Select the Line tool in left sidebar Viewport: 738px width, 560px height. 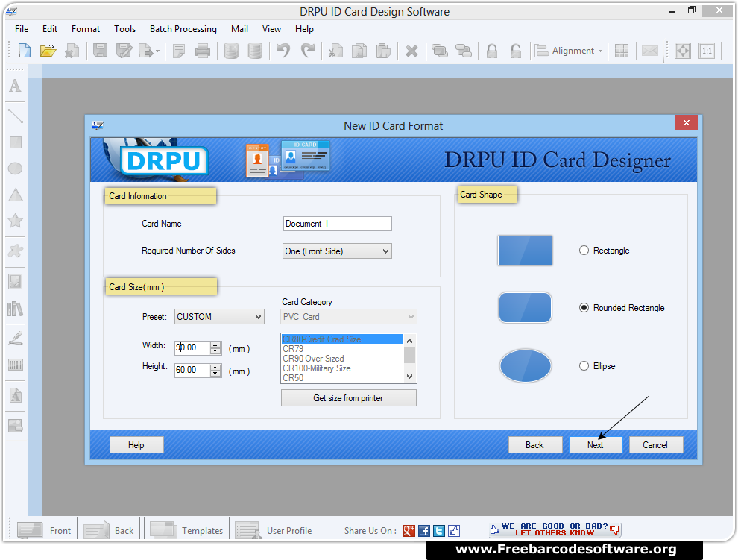tap(16, 116)
